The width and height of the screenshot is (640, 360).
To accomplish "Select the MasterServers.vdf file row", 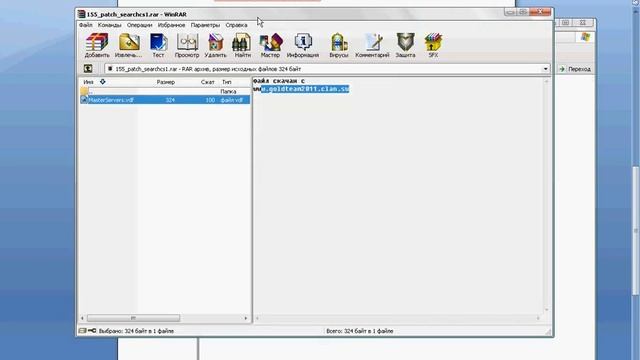I will (x=165, y=100).
